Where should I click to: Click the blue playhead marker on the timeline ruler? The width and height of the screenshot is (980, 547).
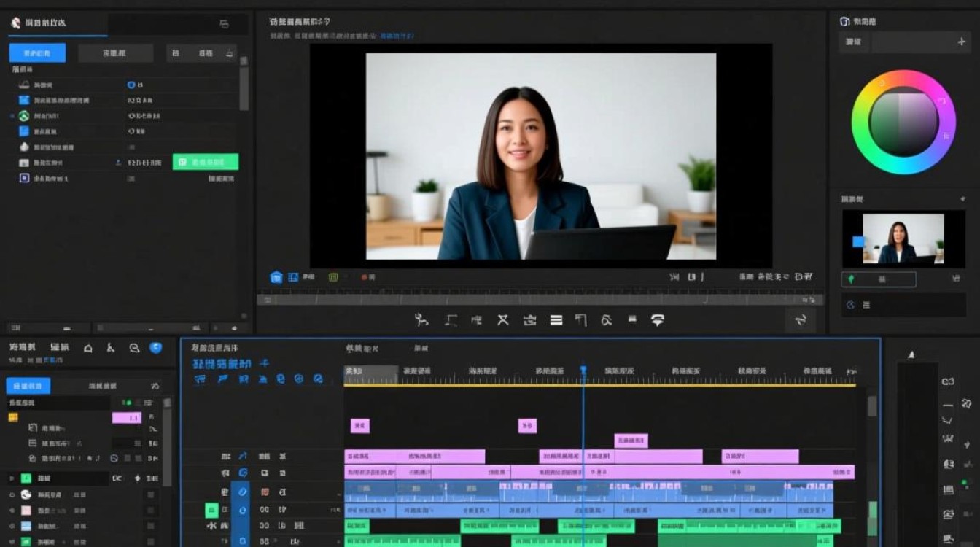(583, 371)
